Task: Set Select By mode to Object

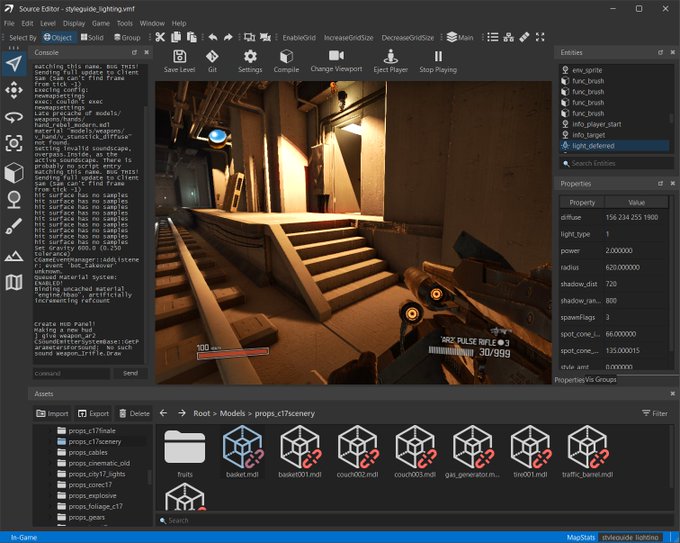Action: point(58,37)
